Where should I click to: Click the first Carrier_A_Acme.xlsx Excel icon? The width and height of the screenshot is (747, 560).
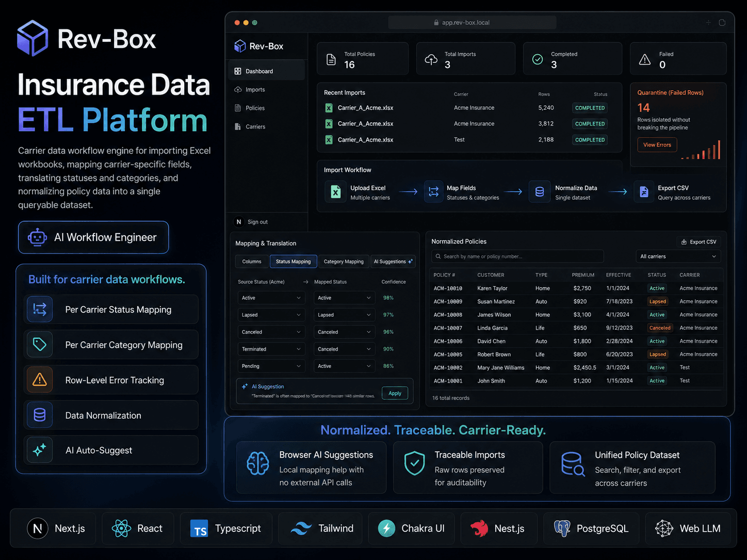coord(329,108)
